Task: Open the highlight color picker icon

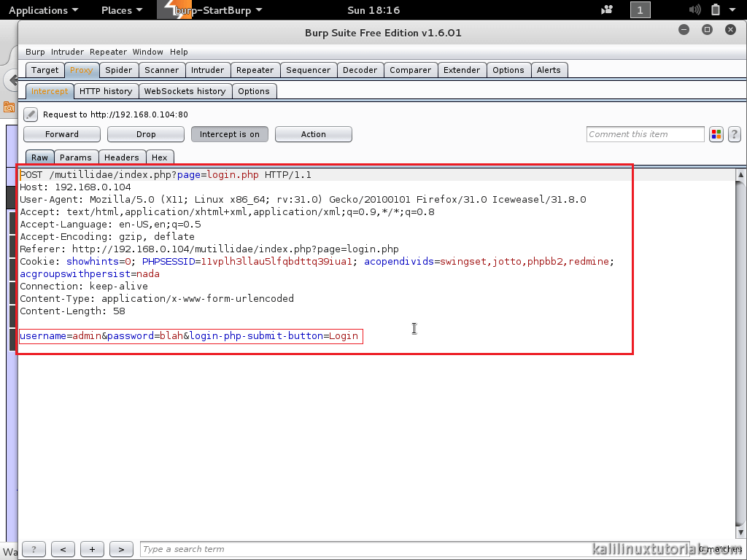Action: (716, 134)
